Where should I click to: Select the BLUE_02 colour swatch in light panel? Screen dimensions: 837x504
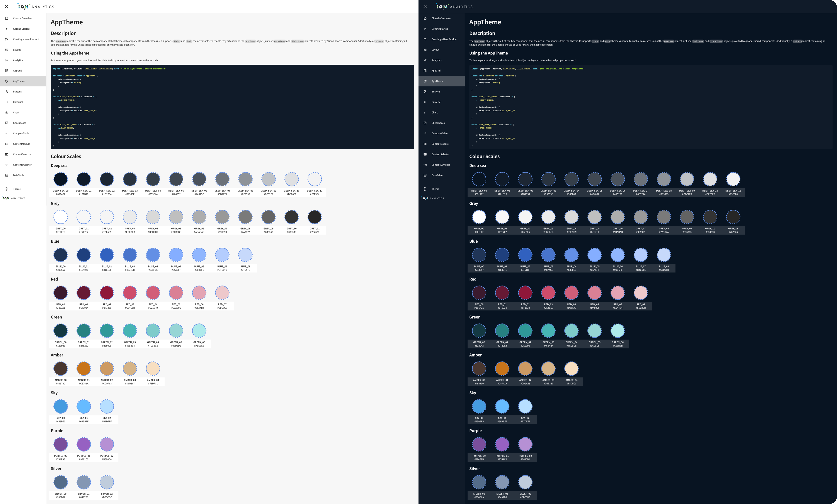coord(107,255)
